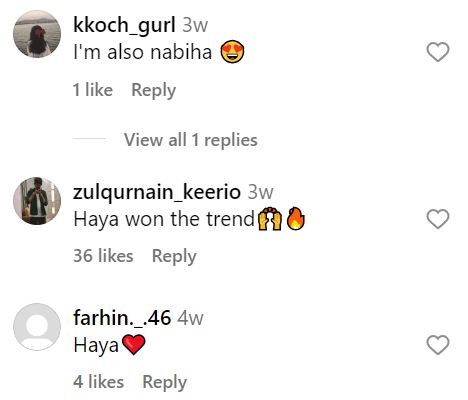
Task: Reply to kkoch_gurl's comment
Action: (x=154, y=90)
